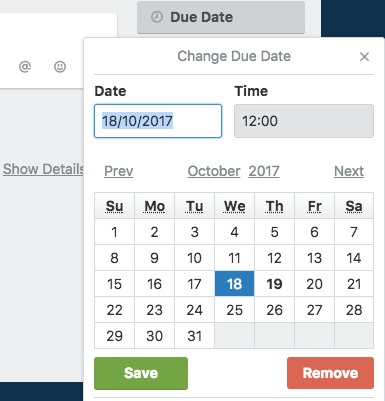Viewport: 385px width, 401px height.
Task: Go to previous month with Prev
Action: coord(119,171)
